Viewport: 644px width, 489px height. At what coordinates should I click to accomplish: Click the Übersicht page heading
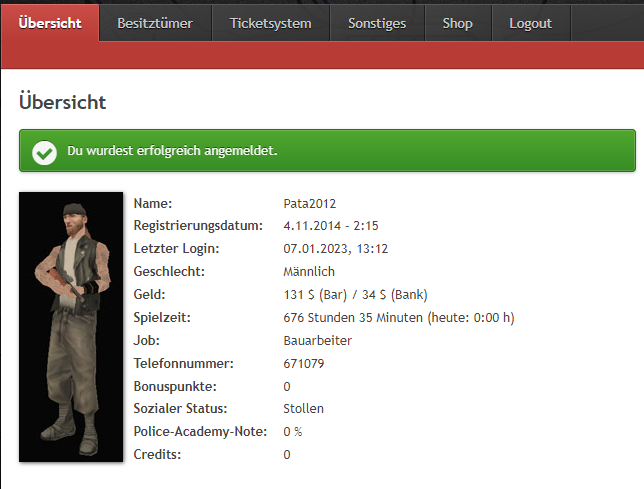click(x=62, y=102)
